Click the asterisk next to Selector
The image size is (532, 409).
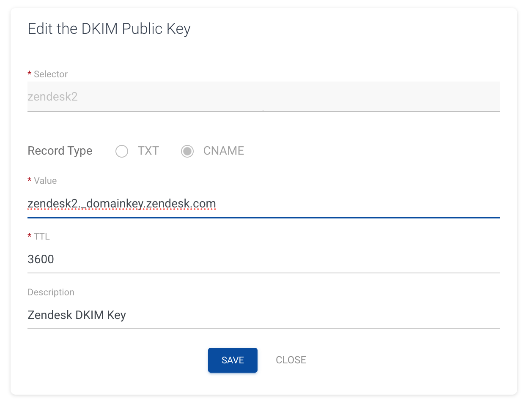coord(30,74)
